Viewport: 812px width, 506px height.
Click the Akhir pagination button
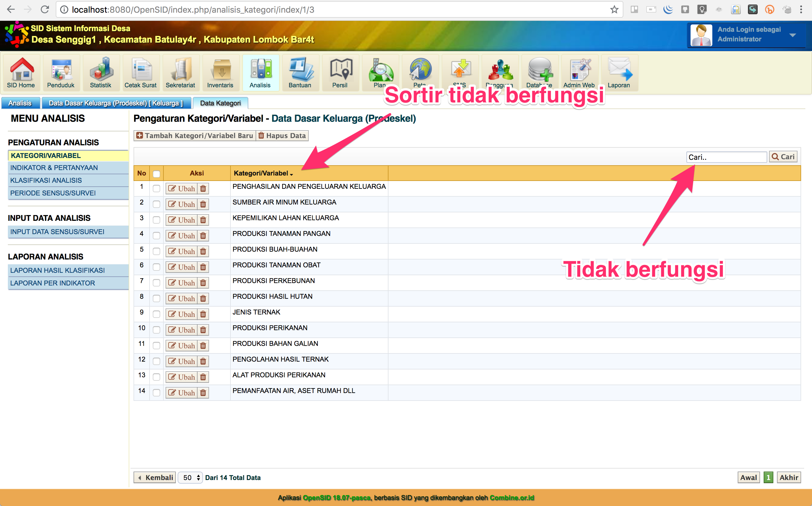[788, 478]
